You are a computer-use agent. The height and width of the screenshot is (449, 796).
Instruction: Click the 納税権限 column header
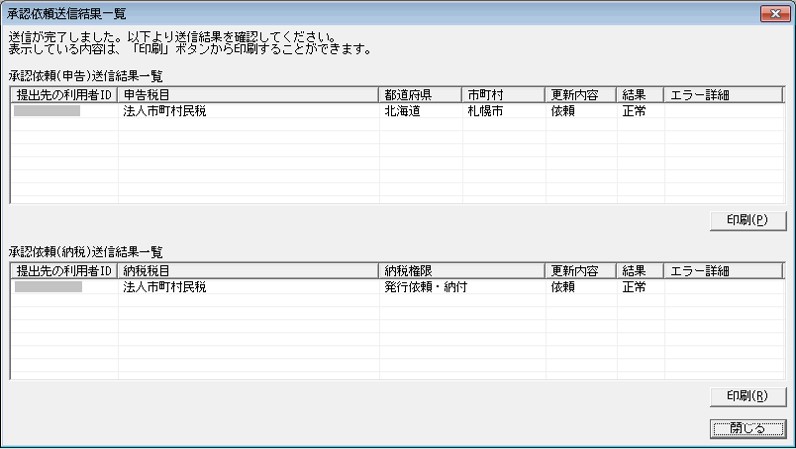461,271
